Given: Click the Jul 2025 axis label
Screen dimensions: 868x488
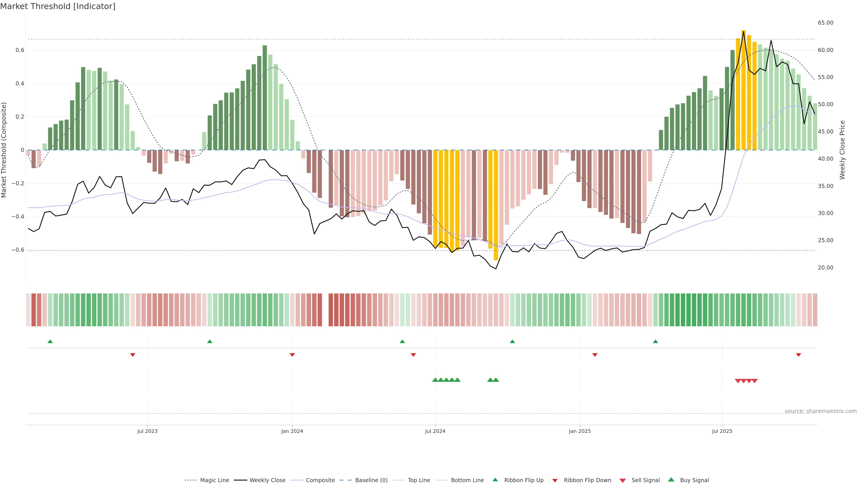Looking at the screenshot, I should coord(722,431).
